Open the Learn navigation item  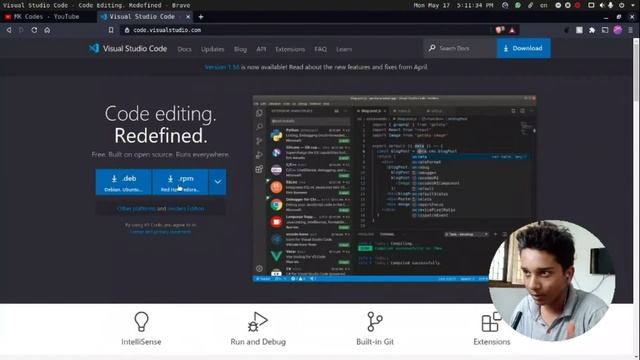click(x=344, y=49)
